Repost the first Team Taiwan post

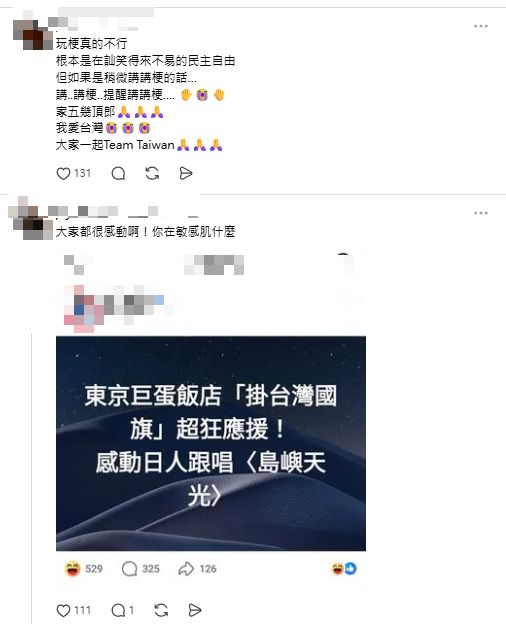[x=152, y=174]
